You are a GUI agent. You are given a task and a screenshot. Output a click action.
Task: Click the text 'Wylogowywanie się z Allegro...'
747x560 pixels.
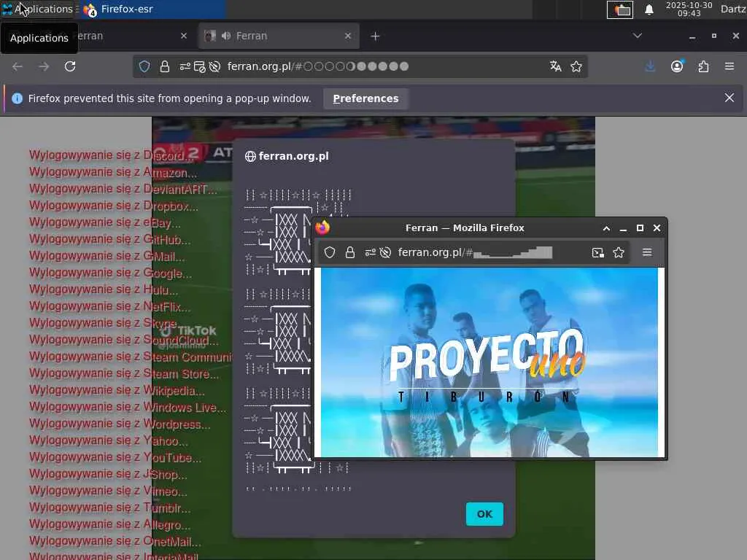point(110,524)
